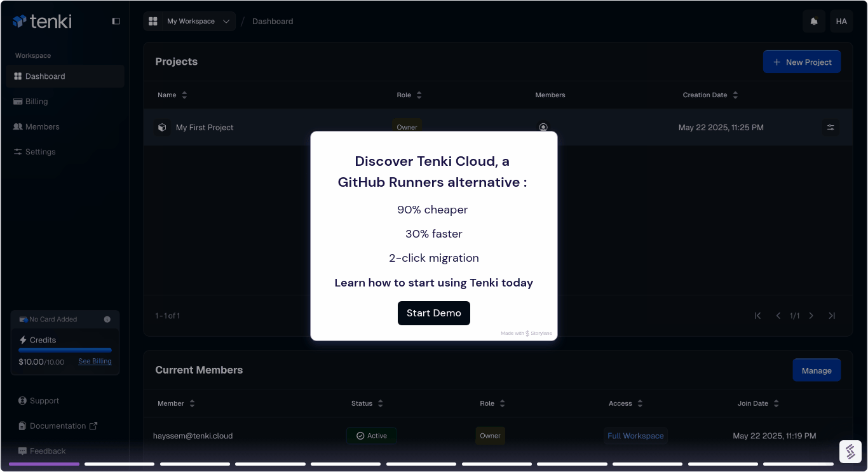Toggle sorting on the Creation Date column

tap(735, 95)
